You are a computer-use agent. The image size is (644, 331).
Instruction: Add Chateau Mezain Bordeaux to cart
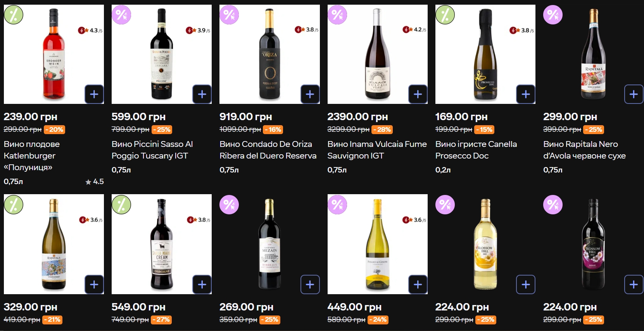pos(310,284)
